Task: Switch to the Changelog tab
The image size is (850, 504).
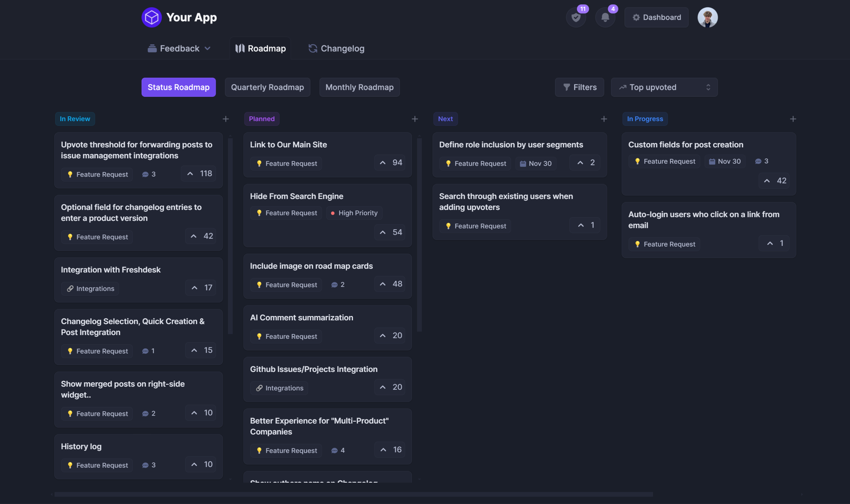Action: 336,48
